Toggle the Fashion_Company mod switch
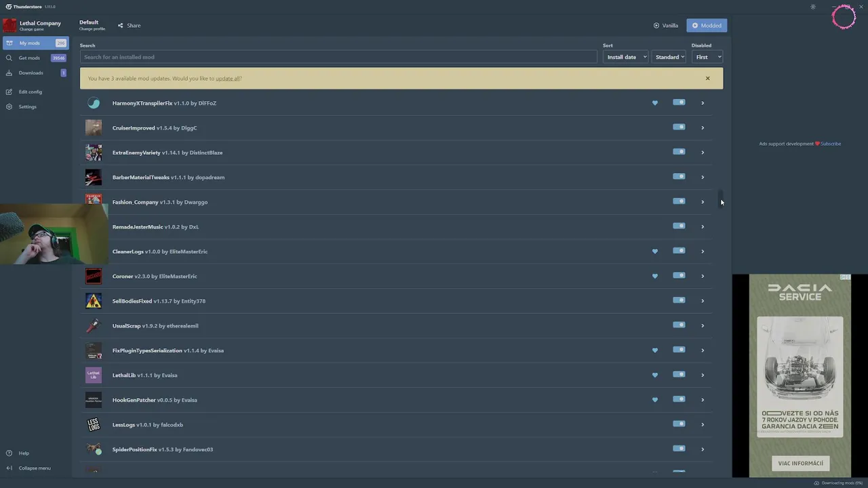 (x=679, y=201)
